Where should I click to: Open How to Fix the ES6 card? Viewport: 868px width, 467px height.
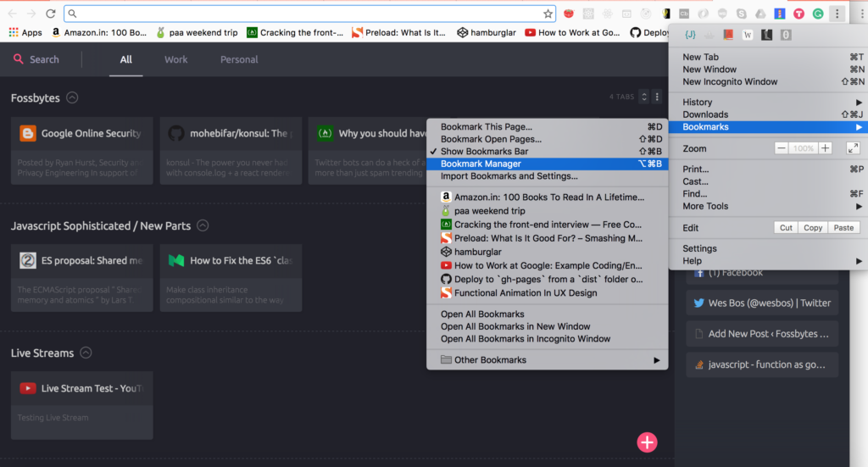pyautogui.click(x=231, y=278)
